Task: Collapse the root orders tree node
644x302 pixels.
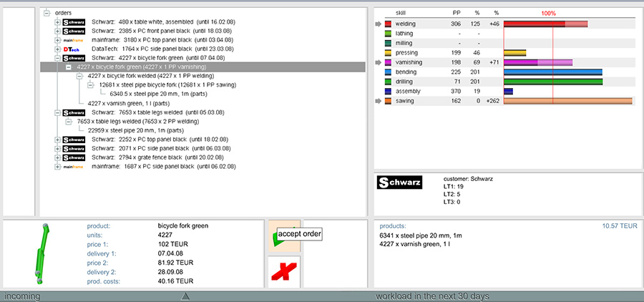Action: [47, 12]
